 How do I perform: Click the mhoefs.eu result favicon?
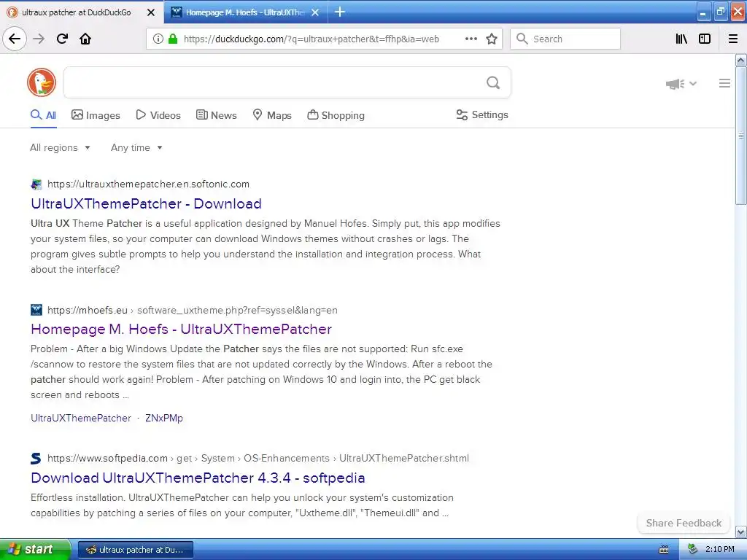coord(36,310)
